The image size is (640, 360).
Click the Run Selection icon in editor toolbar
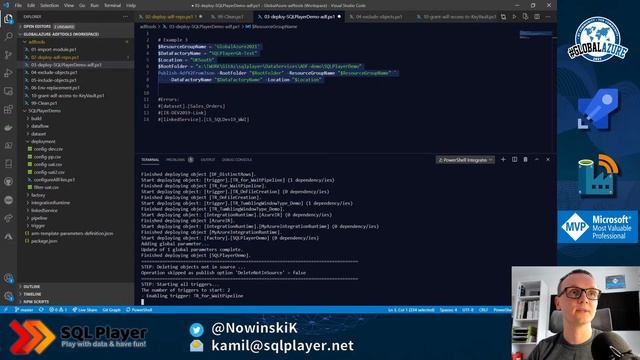[x=525, y=17]
